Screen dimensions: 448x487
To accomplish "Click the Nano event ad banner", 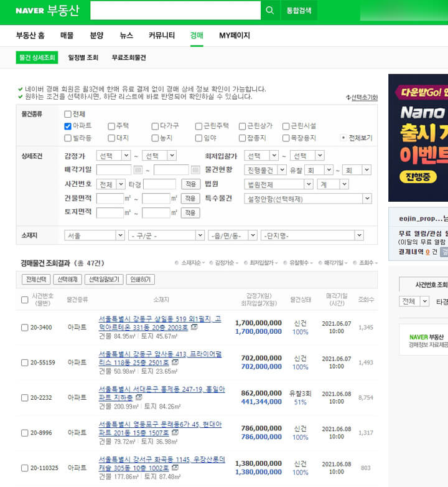I will tap(418, 138).
